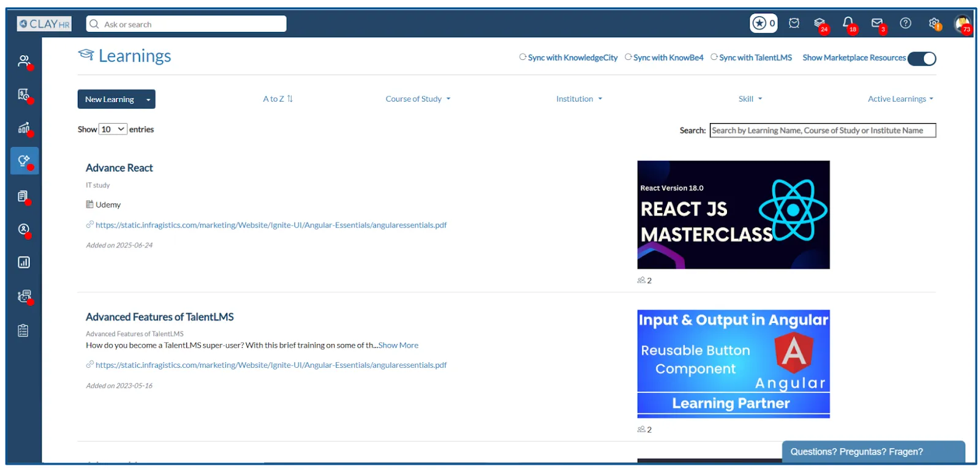Image resolution: width=980 pixels, height=470 pixels.
Task: Open the PDF link under Advanced Features of TalentLMS
Action: click(271, 365)
